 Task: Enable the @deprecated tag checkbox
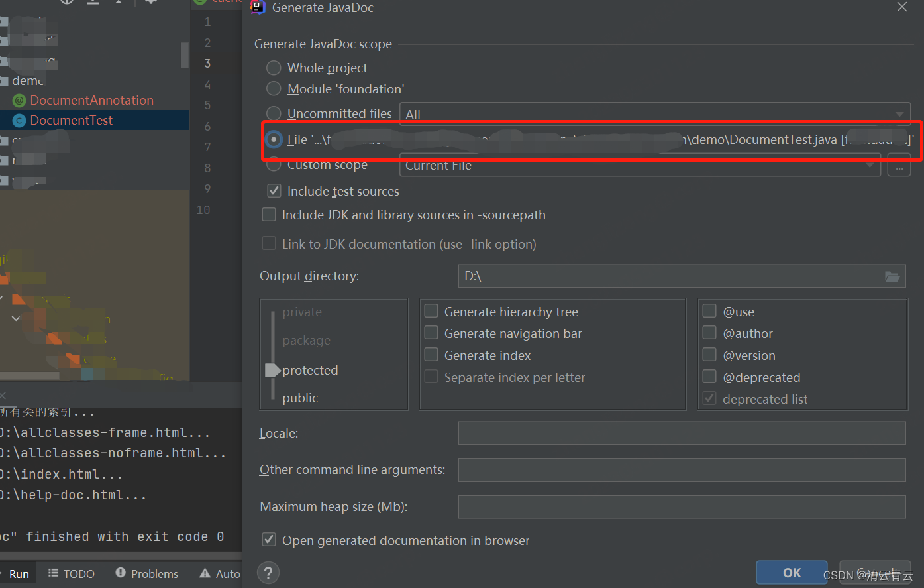(x=709, y=377)
